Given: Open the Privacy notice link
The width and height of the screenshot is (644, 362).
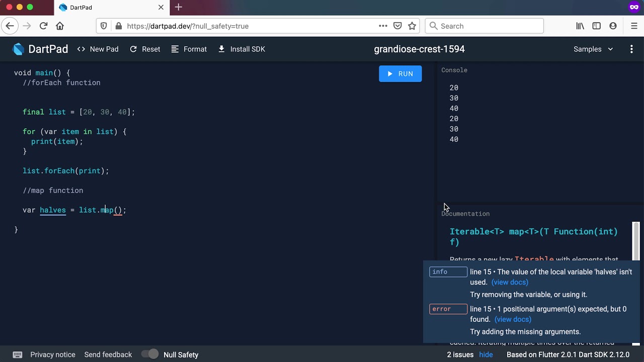Looking at the screenshot, I should pyautogui.click(x=53, y=354).
